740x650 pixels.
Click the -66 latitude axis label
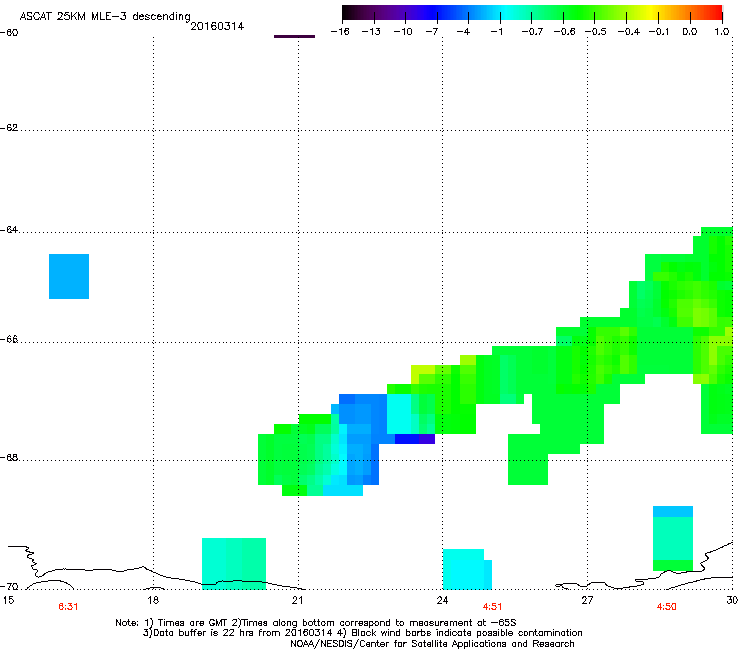(x=9, y=339)
